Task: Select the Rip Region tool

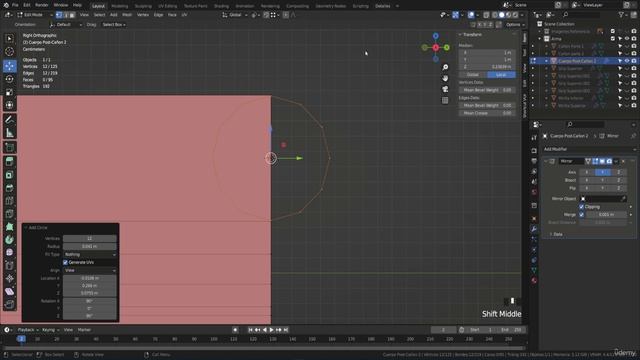Action: tap(9, 304)
